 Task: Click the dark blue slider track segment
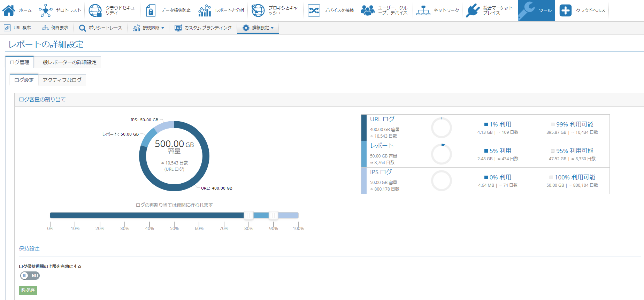(x=147, y=215)
